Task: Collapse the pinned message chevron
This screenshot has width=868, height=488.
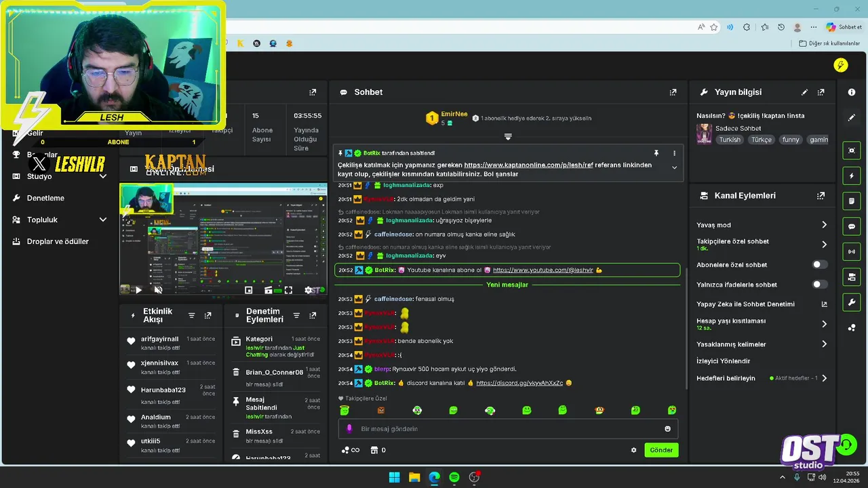Action: click(674, 167)
